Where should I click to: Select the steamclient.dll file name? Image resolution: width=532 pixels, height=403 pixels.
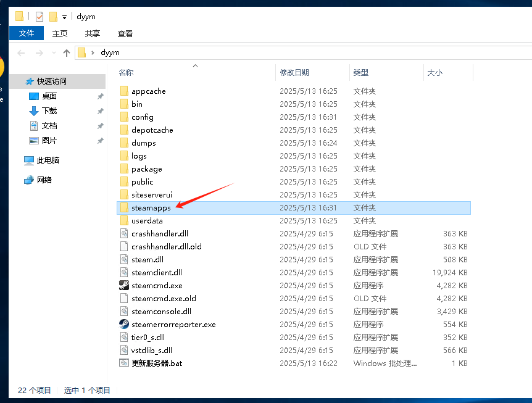157,272
